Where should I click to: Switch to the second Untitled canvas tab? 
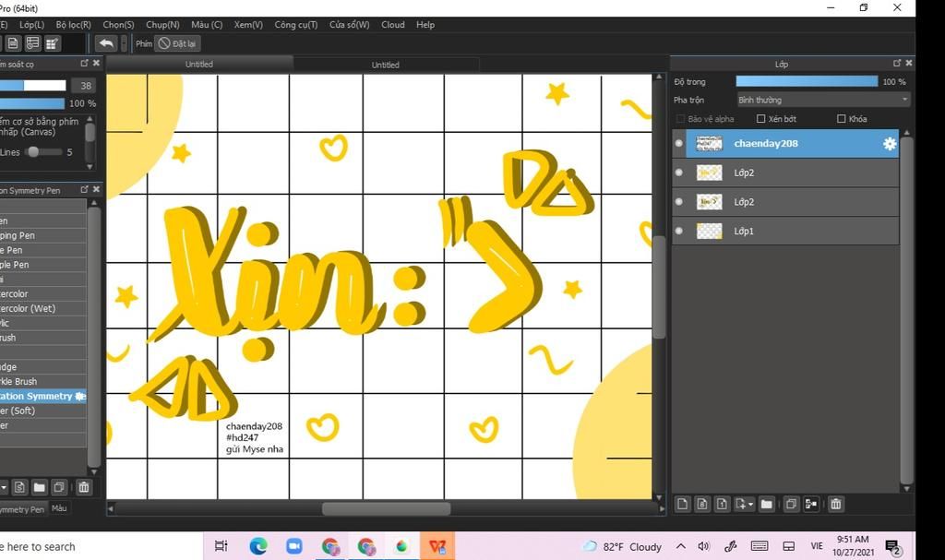click(385, 65)
